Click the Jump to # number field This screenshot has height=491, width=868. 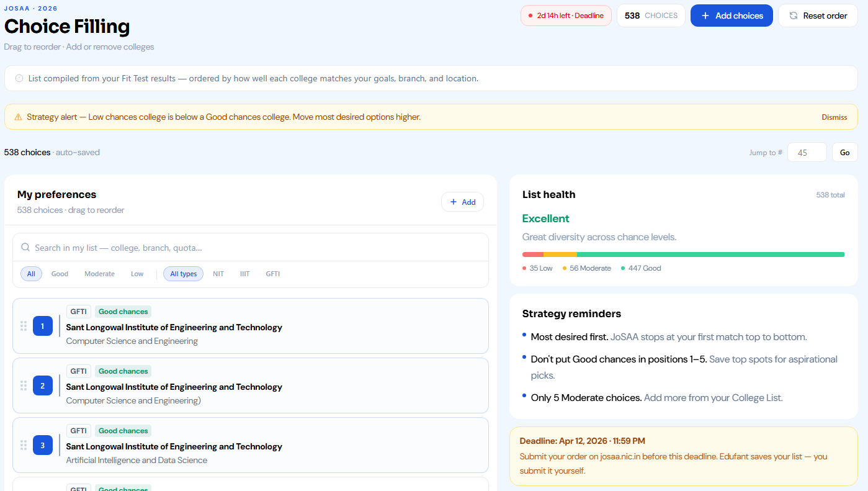point(807,152)
